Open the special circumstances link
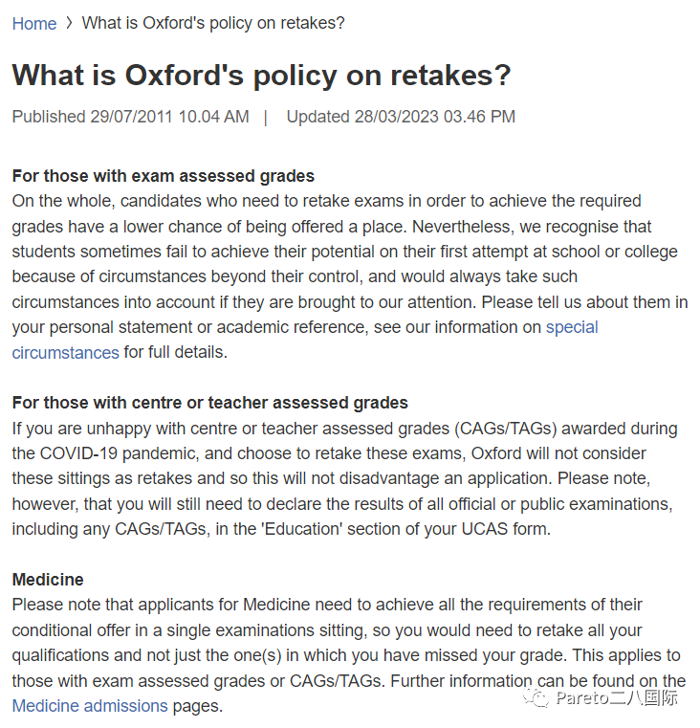The height and width of the screenshot is (728, 700). [572, 327]
